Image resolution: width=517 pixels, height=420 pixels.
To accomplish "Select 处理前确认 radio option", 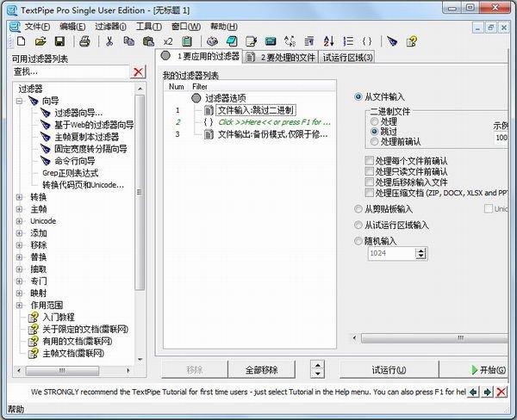I will click(374, 142).
